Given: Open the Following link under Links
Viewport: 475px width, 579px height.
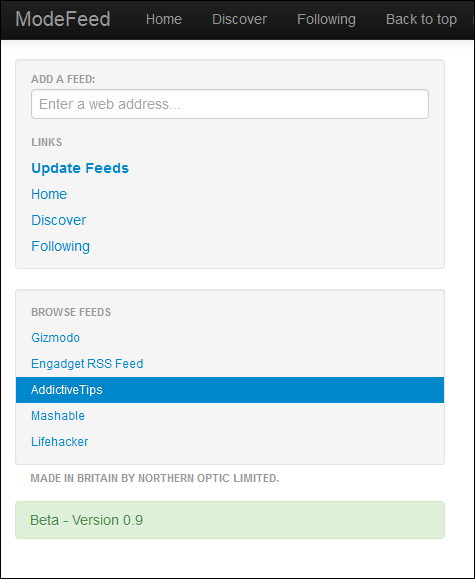Looking at the screenshot, I should (61, 246).
